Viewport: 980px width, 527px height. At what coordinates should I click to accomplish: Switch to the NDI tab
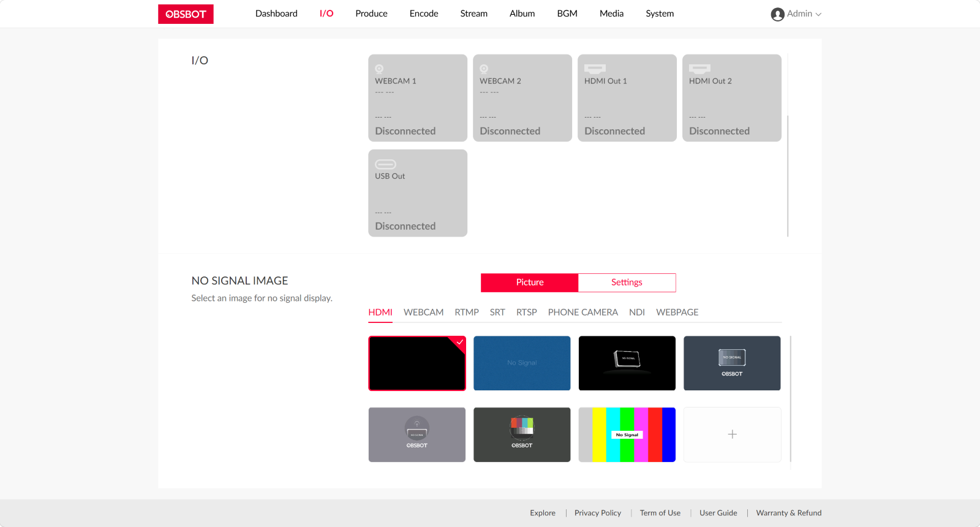coord(637,313)
